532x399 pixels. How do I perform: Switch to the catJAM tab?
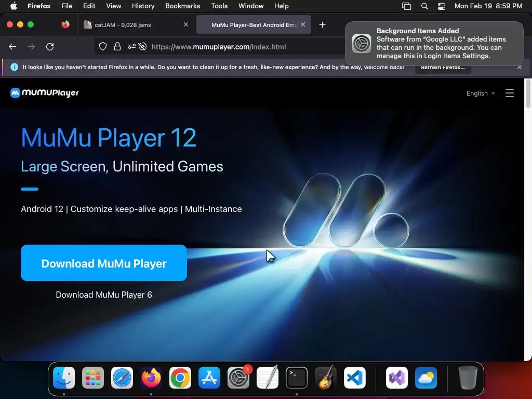tap(136, 25)
